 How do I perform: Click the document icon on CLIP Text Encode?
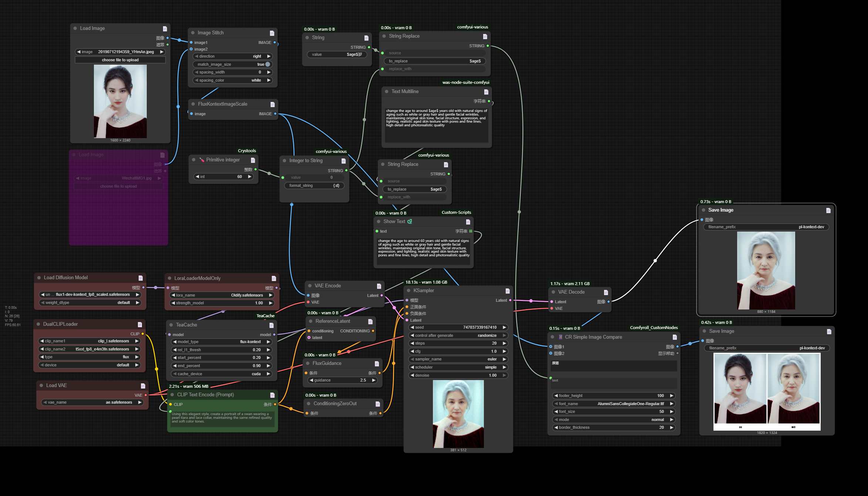272,394
